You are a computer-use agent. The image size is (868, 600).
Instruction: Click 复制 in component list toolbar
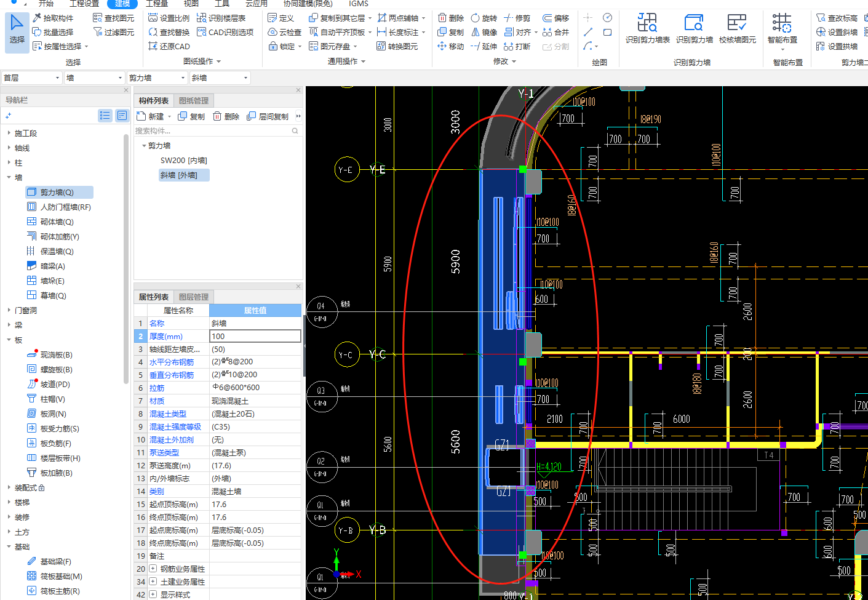pos(191,116)
